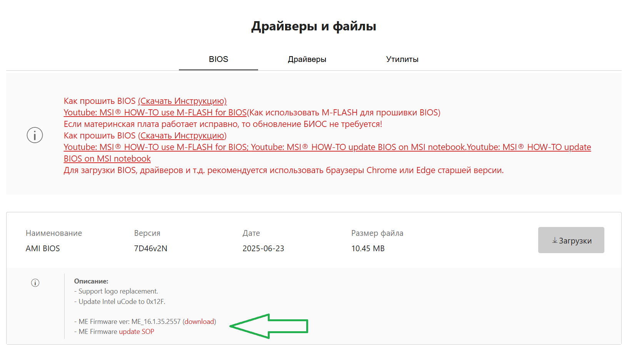Switch to the Драйверы tab
This screenshot has height=352, width=644.
pyautogui.click(x=307, y=59)
